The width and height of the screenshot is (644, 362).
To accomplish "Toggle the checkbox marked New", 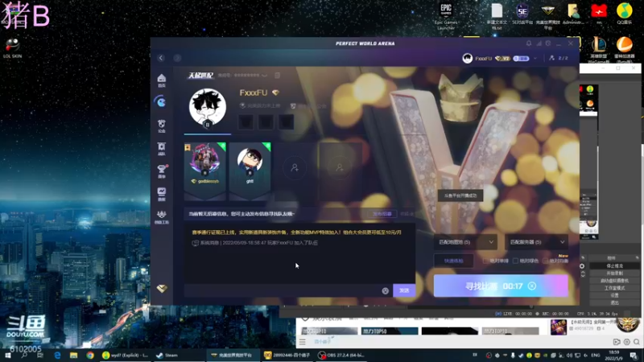I will [545, 261].
